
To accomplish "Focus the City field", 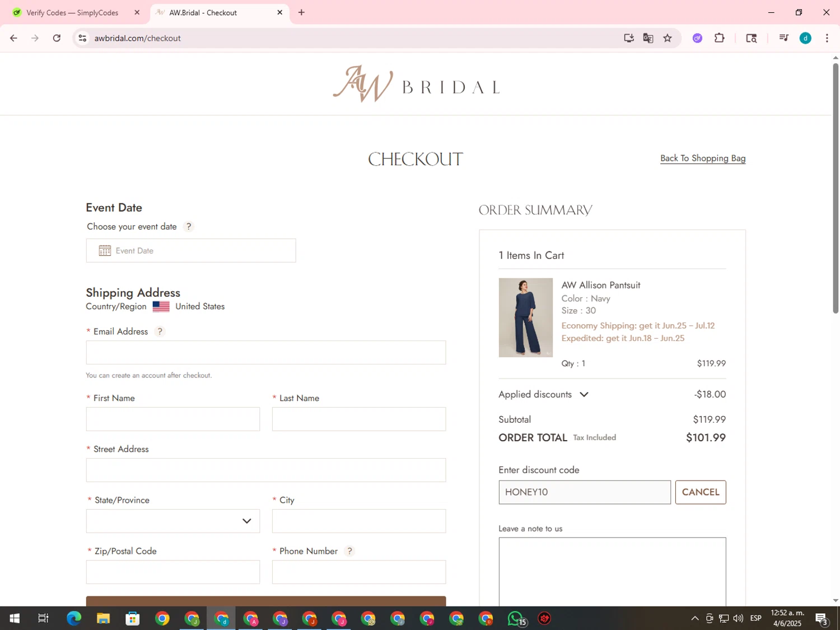I will click(x=359, y=521).
